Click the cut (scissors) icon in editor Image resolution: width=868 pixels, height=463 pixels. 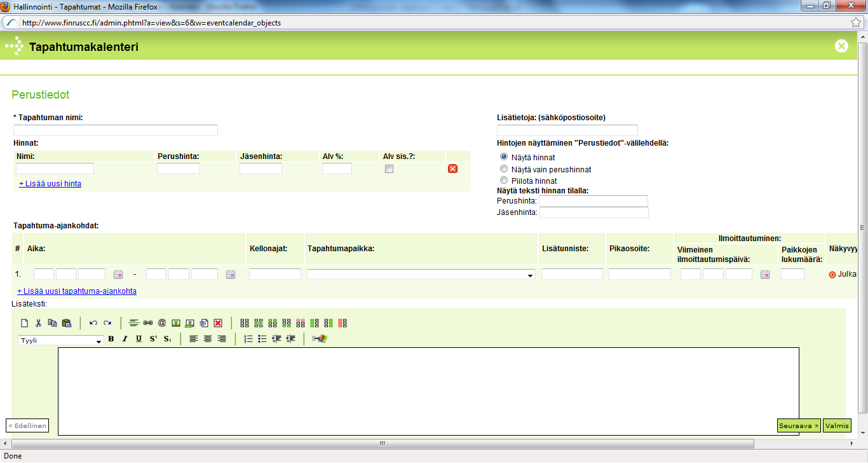click(x=38, y=323)
